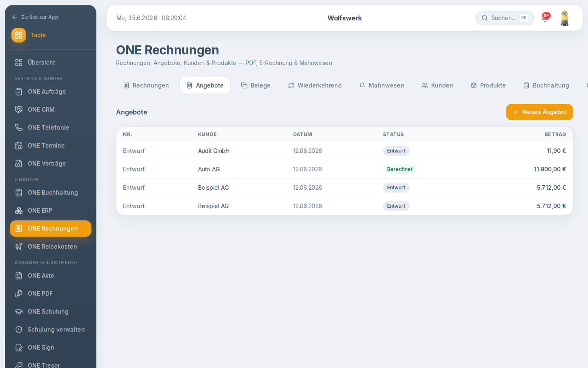588x368 pixels.
Task: Click the orange Tools grid icon
Action: pyautogui.click(x=19, y=35)
